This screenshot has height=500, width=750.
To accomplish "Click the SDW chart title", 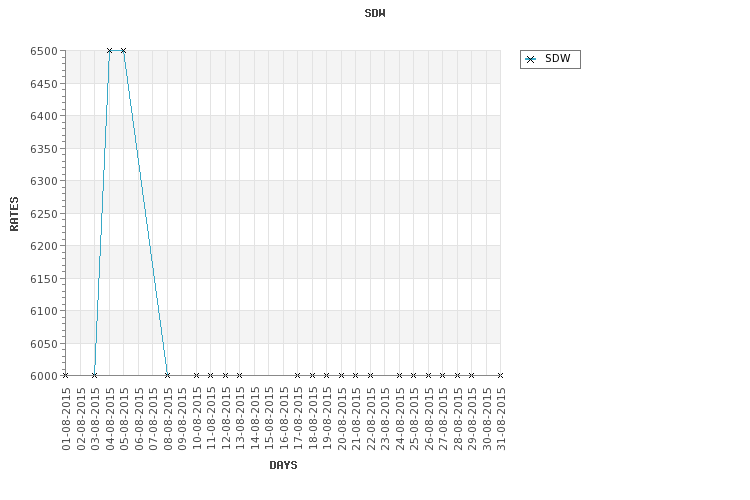I will click(x=375, y=13).
